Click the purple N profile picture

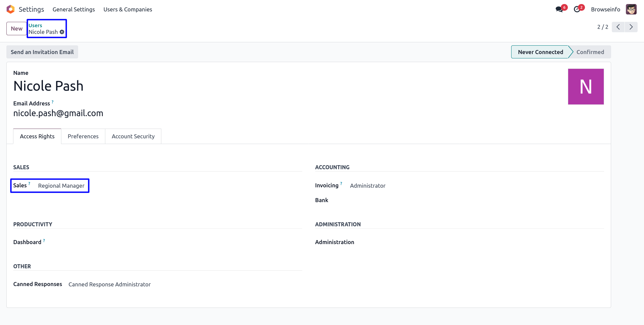(x=586, y=87)
